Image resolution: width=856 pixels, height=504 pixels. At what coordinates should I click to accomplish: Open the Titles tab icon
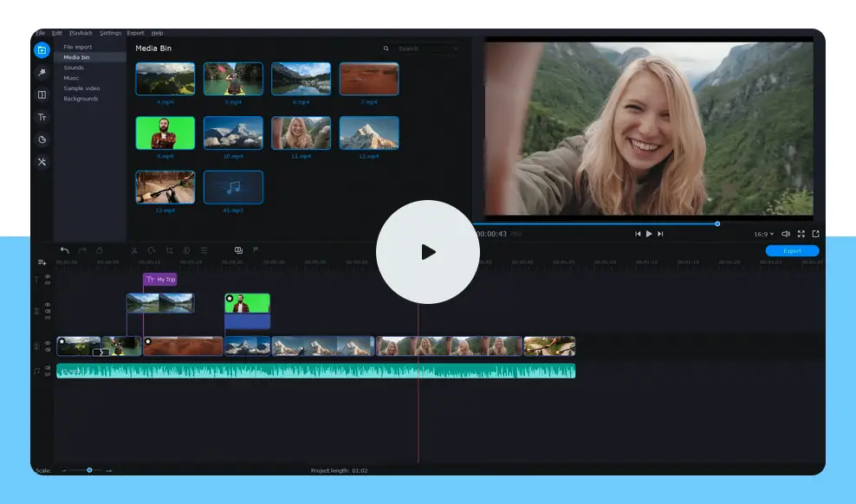pyautogui.click(x=42, y=117)
